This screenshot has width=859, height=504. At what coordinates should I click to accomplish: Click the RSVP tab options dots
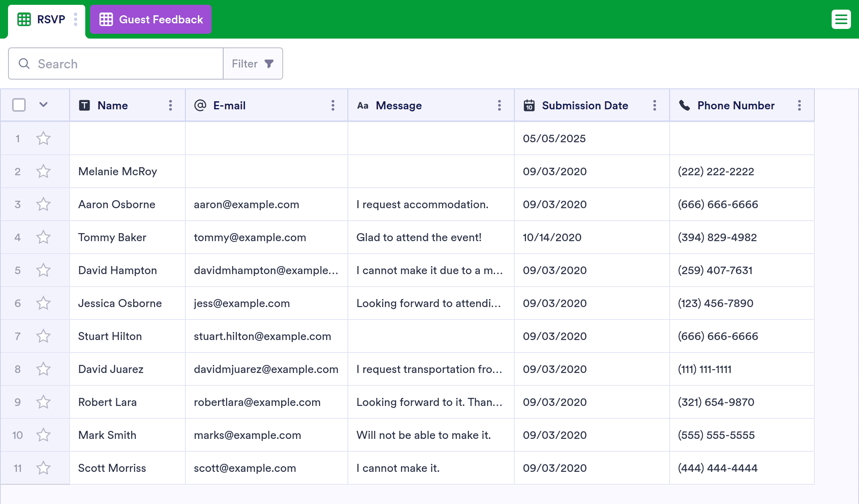point(76,19)
